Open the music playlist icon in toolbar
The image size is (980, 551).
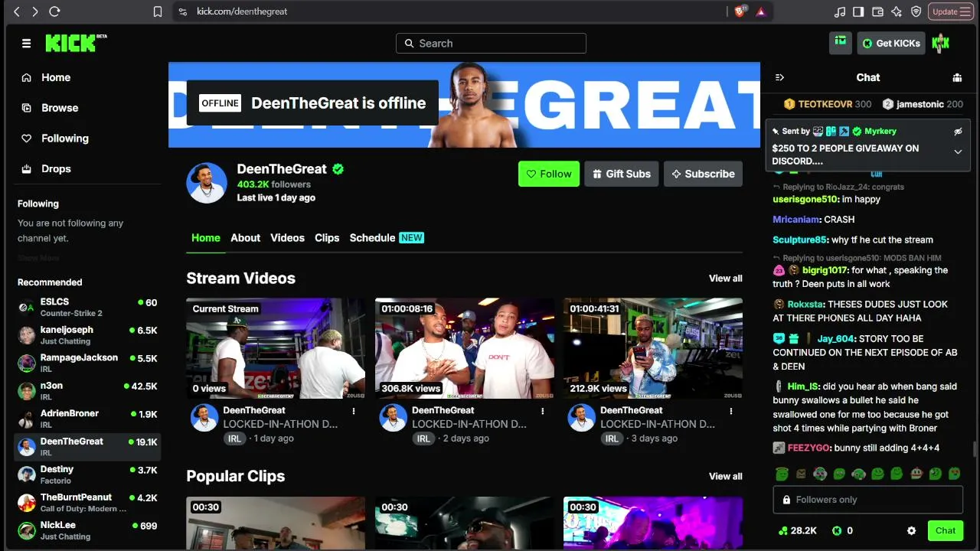pos(840,11)
